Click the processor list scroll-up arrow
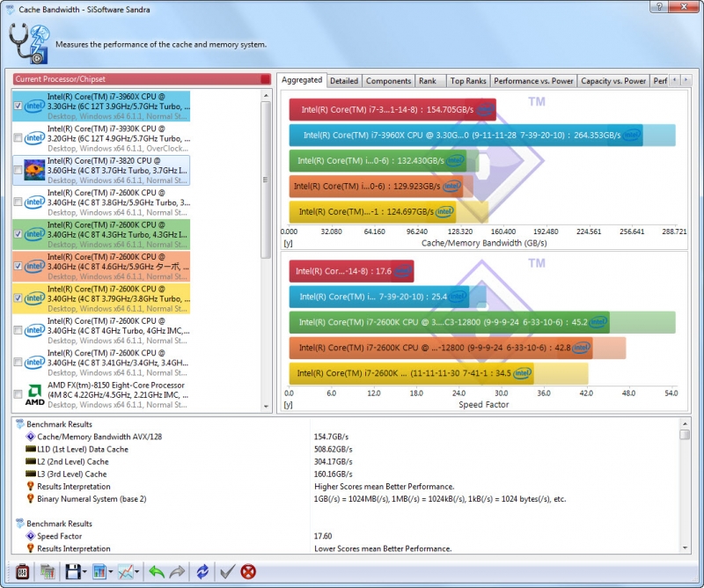The image size is (704, 588). (266, 95)
